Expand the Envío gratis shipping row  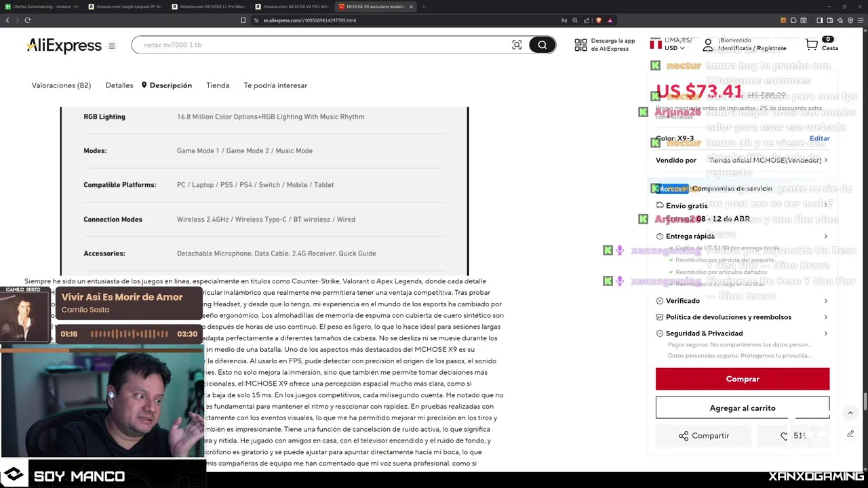[742, 206]
